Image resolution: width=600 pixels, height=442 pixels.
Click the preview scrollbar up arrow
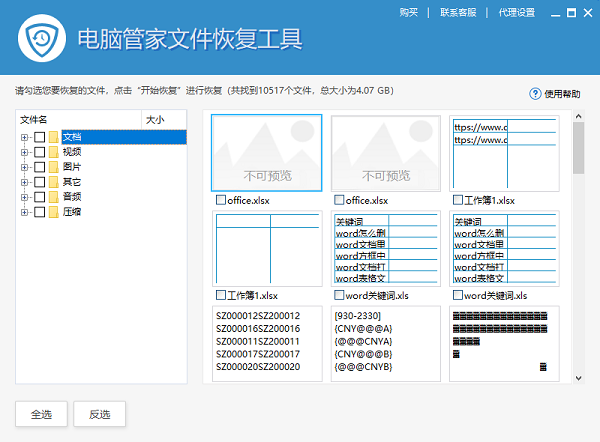[579, 116]
